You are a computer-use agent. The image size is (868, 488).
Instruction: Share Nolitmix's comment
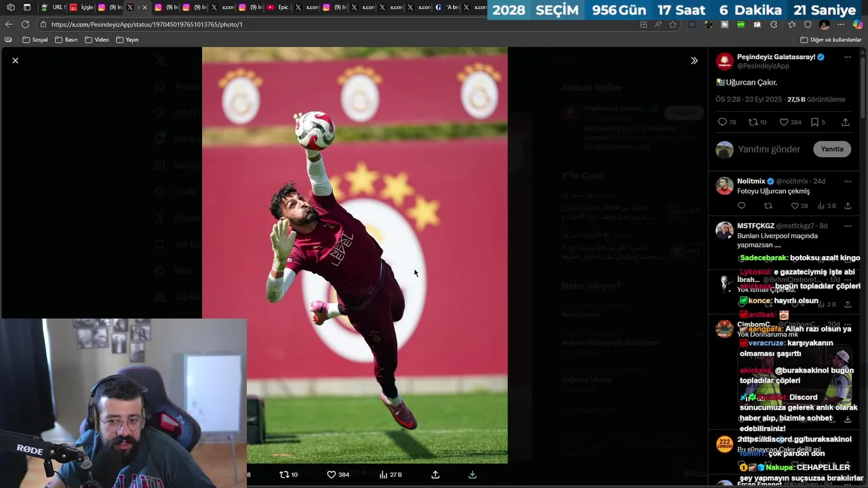click(x=848, y=206)
